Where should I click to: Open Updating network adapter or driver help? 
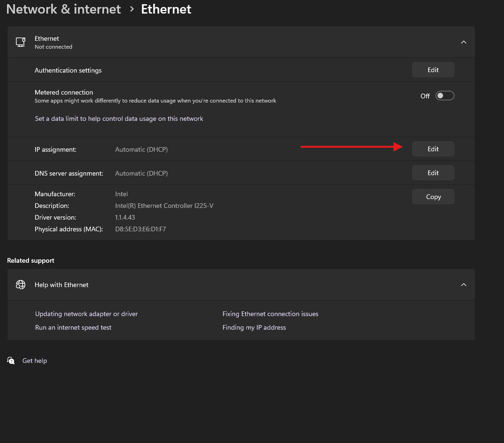tap(86, 314)
